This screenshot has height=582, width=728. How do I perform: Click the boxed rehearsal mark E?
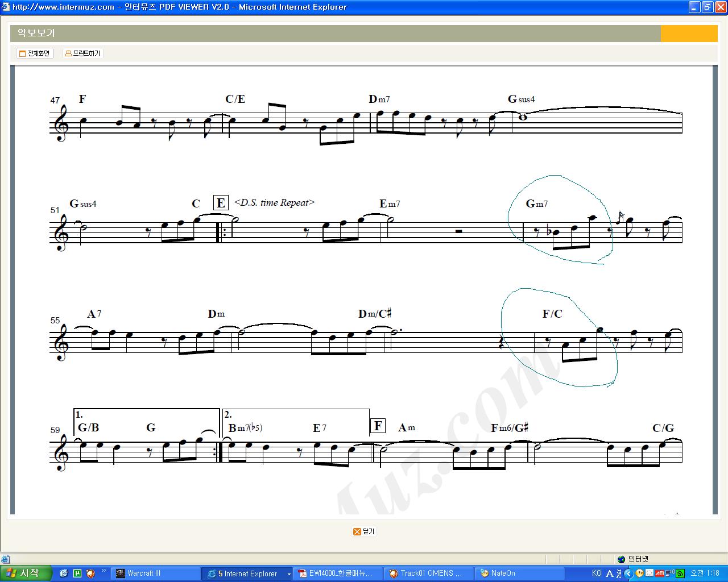pyautogui.click(x=221, y=203)
